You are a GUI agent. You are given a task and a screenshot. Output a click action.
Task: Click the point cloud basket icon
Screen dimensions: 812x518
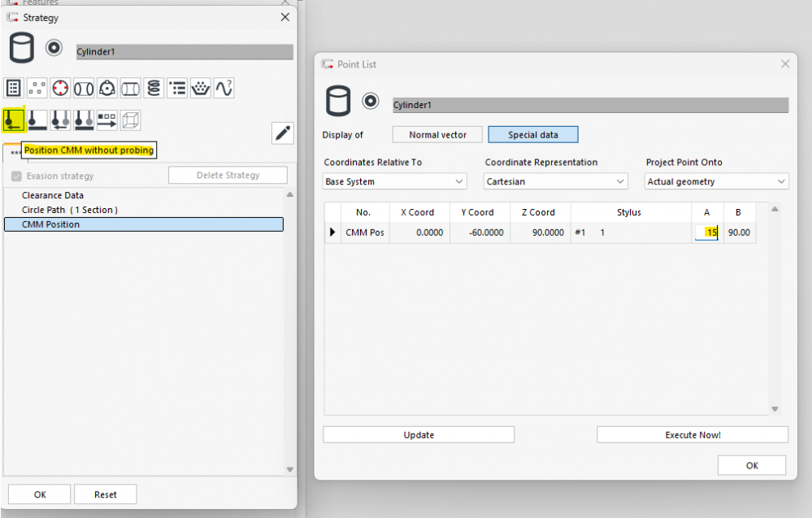[200, 89]
